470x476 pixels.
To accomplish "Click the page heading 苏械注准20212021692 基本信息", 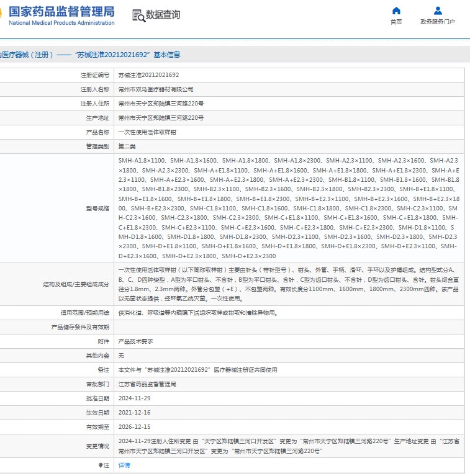I will [127, 55].
